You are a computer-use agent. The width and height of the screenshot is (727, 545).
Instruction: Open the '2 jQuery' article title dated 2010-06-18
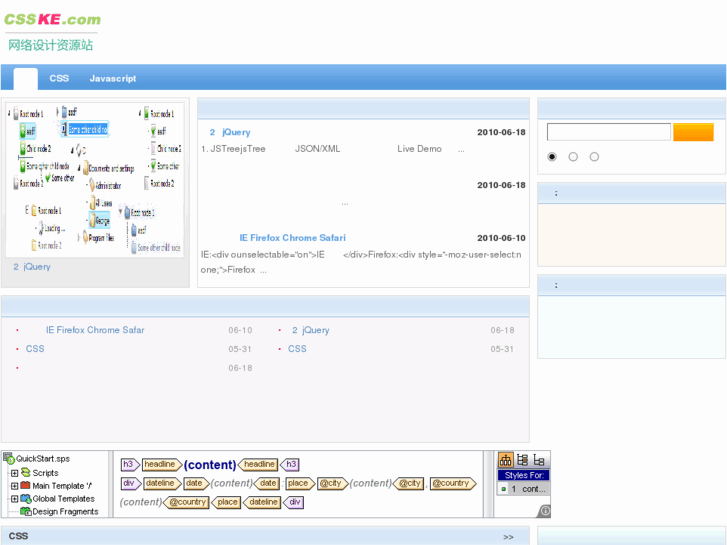point(230,132)
